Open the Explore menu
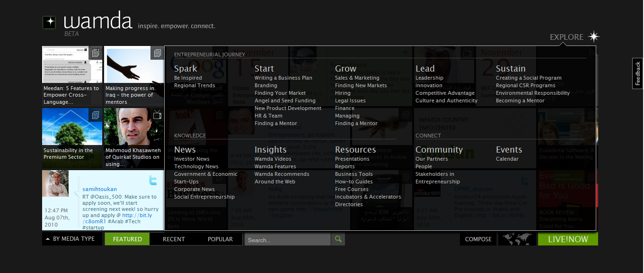The image size is (644, 273). 566,37
